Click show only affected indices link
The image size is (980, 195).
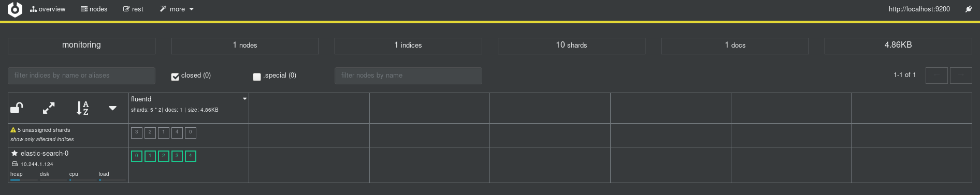pos(42,140)
